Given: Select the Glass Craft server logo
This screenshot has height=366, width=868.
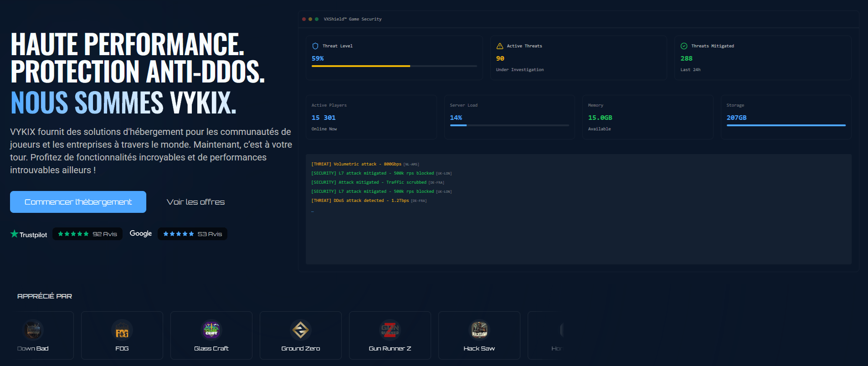Looking at the screenshot, I should pos(211,330).
